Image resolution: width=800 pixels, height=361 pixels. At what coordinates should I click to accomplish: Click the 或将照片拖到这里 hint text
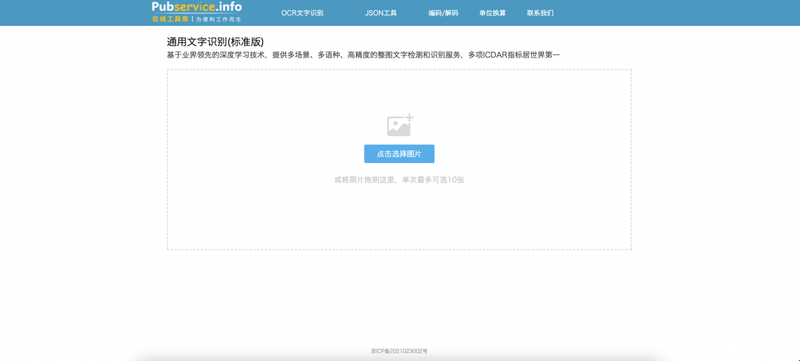tap(399, 180)
